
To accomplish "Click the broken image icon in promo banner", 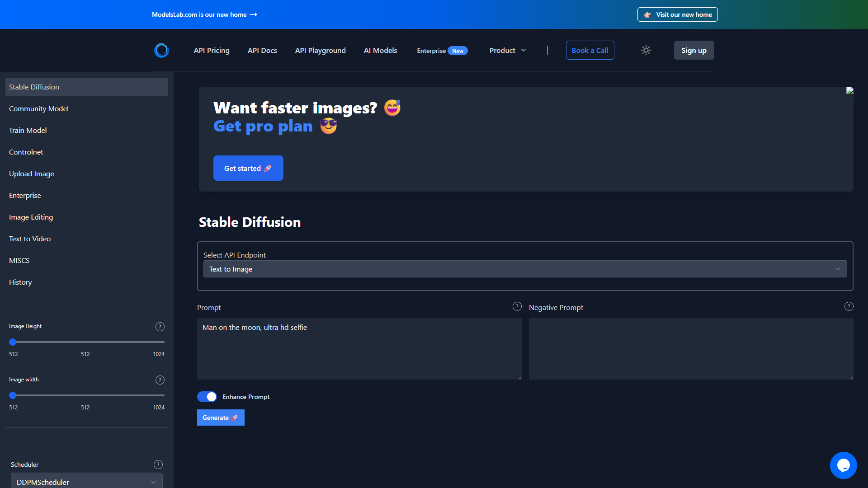I will (850, 90).
